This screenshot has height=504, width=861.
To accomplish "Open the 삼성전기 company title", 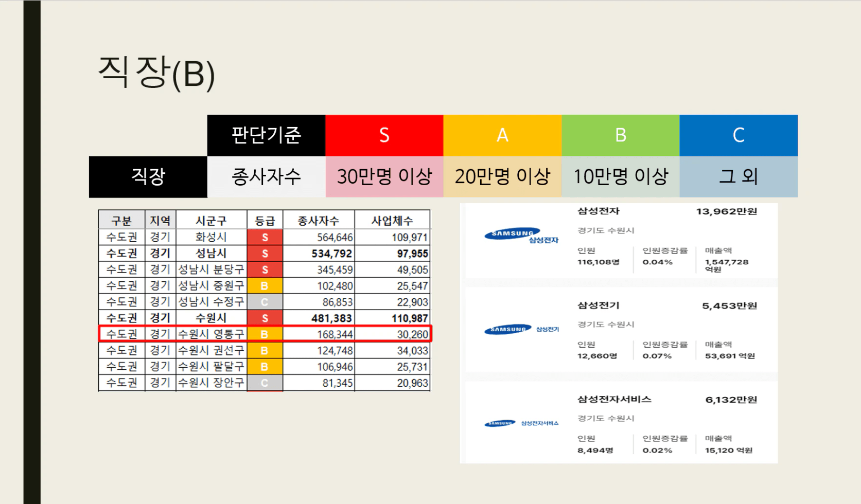I will 598,305.
